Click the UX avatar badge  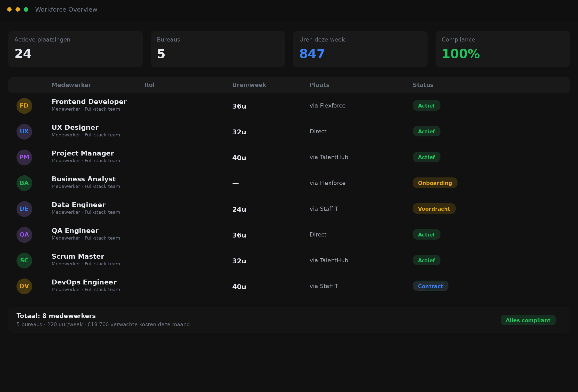pos(24,132)
